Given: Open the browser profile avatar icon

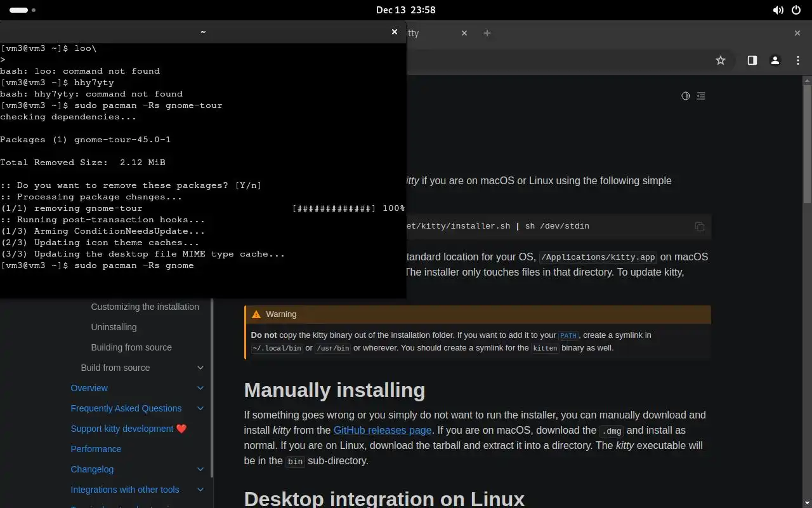Looking at the screenshot, I should (x=775, y=60).
